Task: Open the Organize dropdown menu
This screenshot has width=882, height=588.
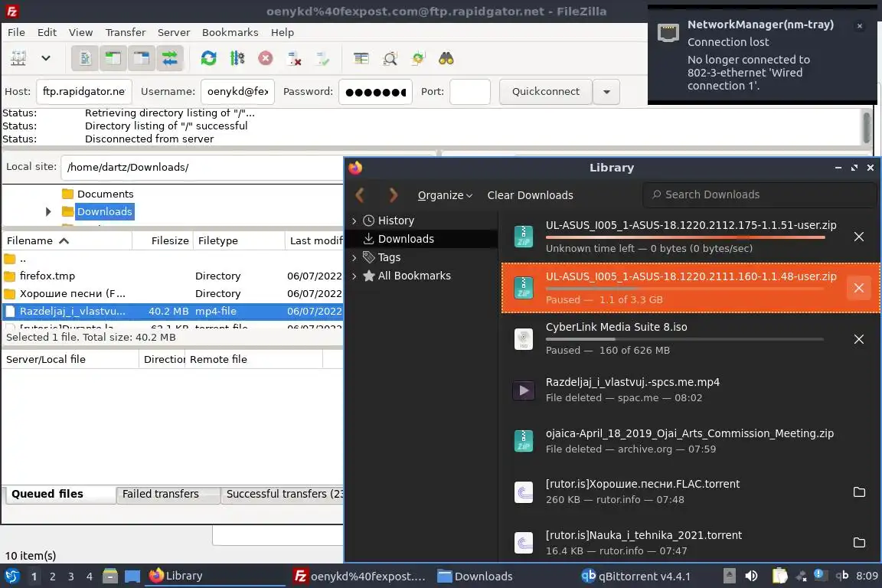Action: pos(445,195)
